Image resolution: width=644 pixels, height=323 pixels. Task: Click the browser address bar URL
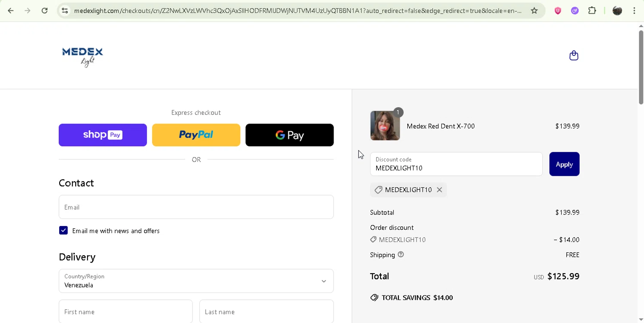tap(298, 11)
